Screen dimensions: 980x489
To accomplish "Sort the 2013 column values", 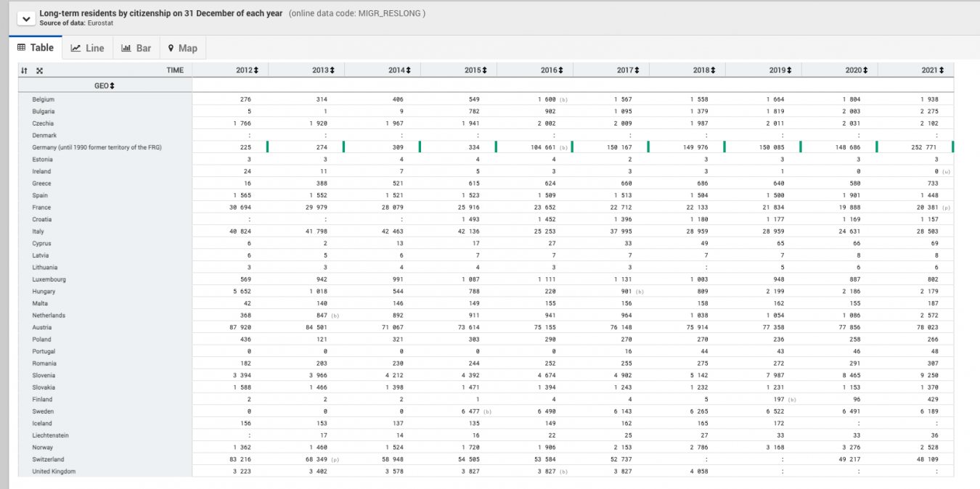I will [332, 70].
